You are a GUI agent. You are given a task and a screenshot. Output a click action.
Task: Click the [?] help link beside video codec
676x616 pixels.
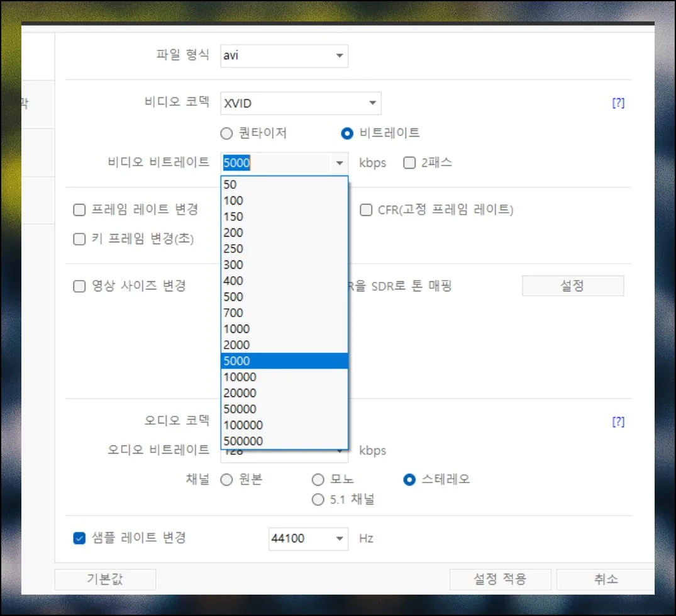(618, 103)
